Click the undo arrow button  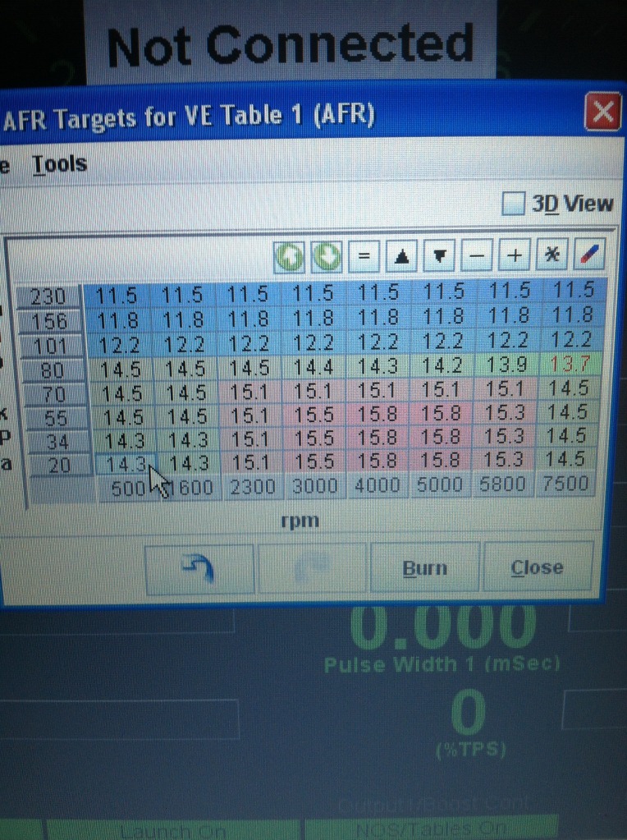click(199, 569)
